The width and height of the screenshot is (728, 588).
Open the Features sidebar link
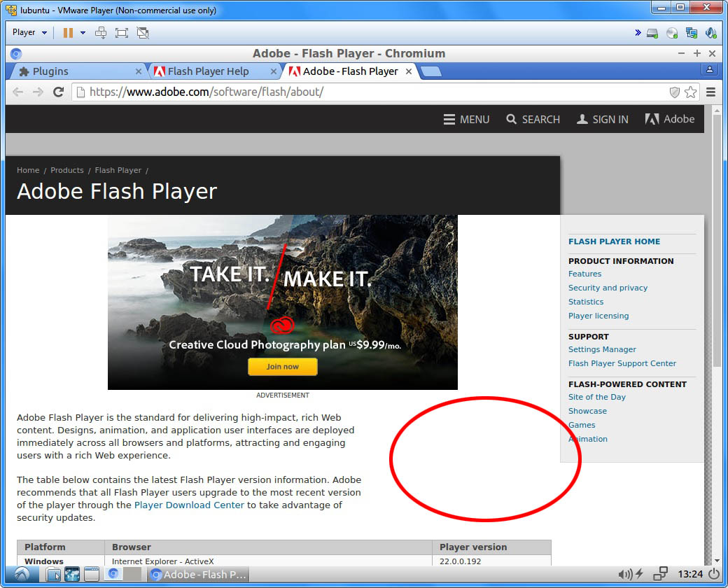[584, 274]
